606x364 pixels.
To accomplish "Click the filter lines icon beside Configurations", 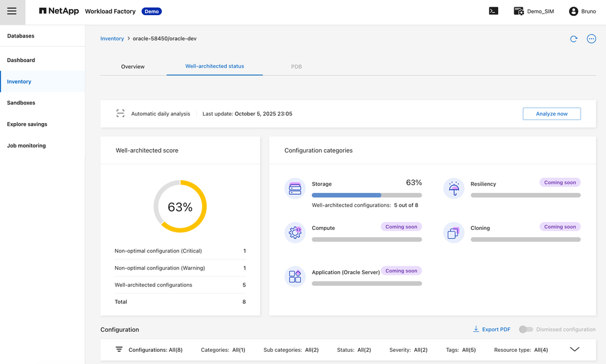I will point(119,349).
